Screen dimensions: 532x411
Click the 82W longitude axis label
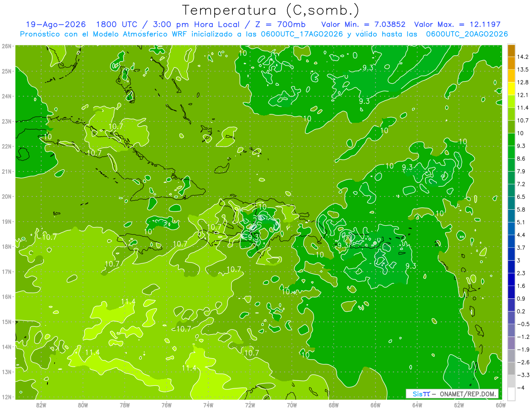click(x=41, y=405)
